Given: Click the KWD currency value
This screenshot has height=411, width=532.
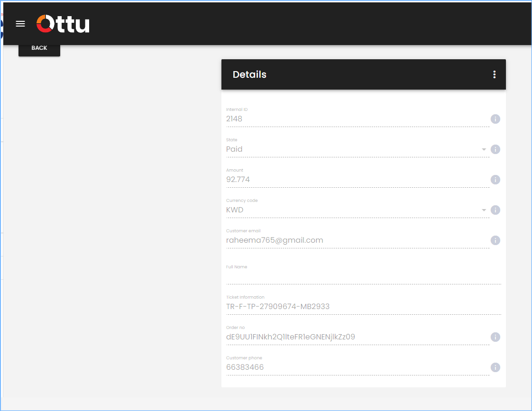Looking at the screenshot, I should [x=235, y=210].
